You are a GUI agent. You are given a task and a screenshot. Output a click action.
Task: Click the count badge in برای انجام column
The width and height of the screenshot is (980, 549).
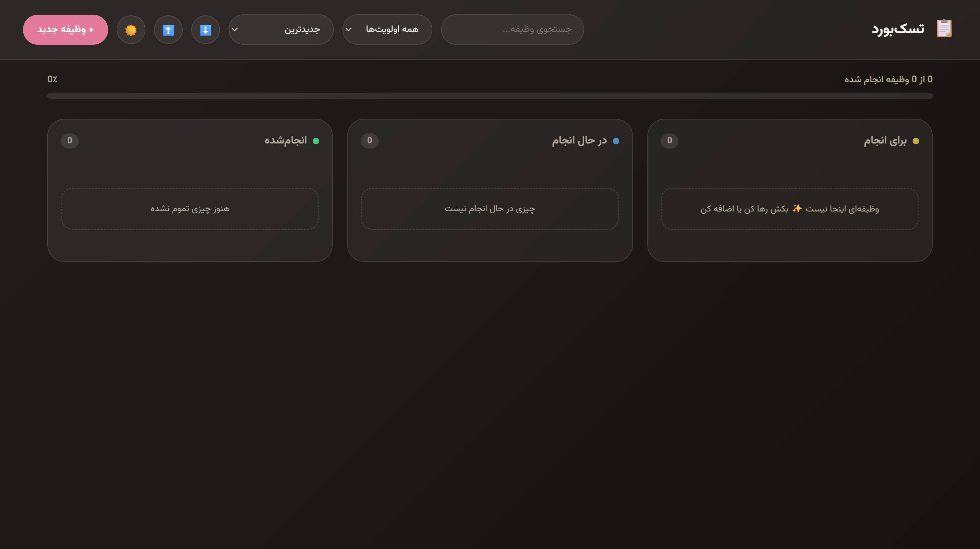(x=669, y=141)
